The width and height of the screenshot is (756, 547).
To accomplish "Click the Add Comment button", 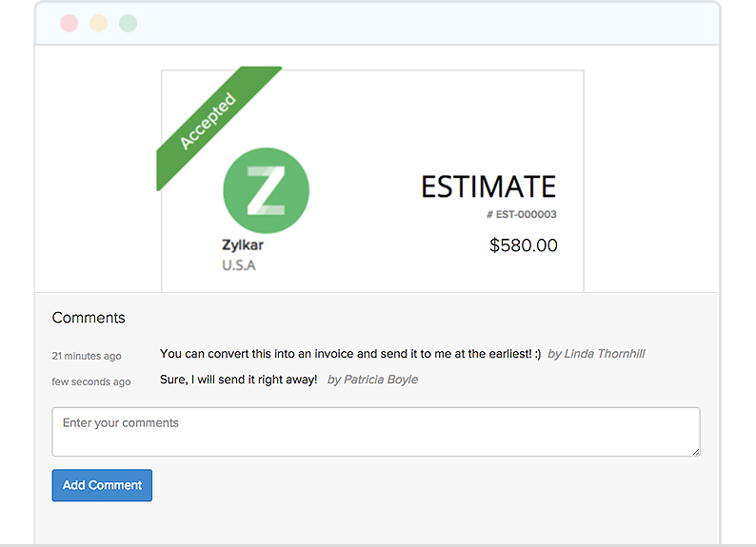I will click(x=102, y=485).
